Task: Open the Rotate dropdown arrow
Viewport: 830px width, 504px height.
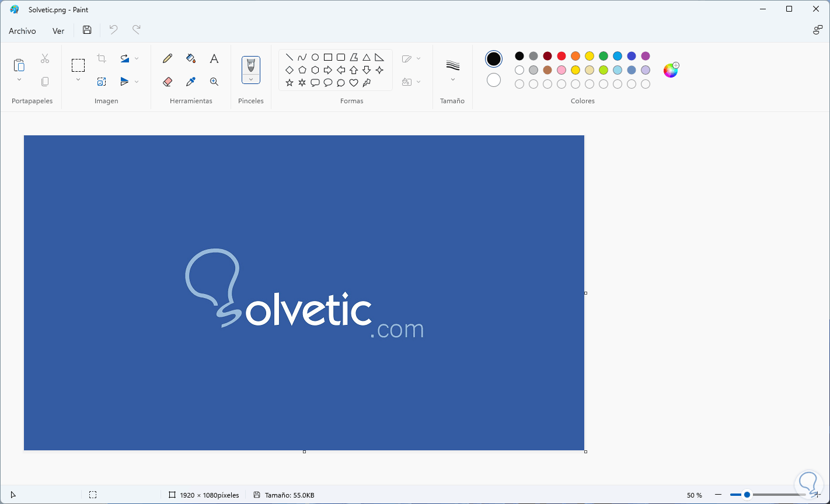Action: pyautogui.click(x=137, y=58)
